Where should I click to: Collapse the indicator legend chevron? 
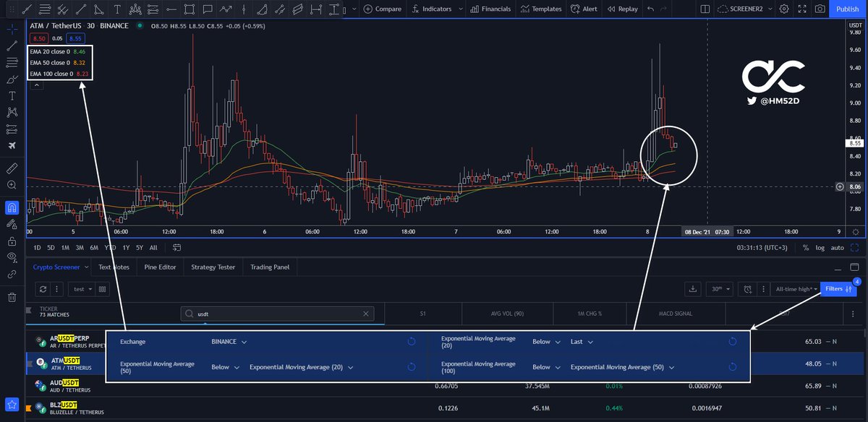tap(35, 85)
